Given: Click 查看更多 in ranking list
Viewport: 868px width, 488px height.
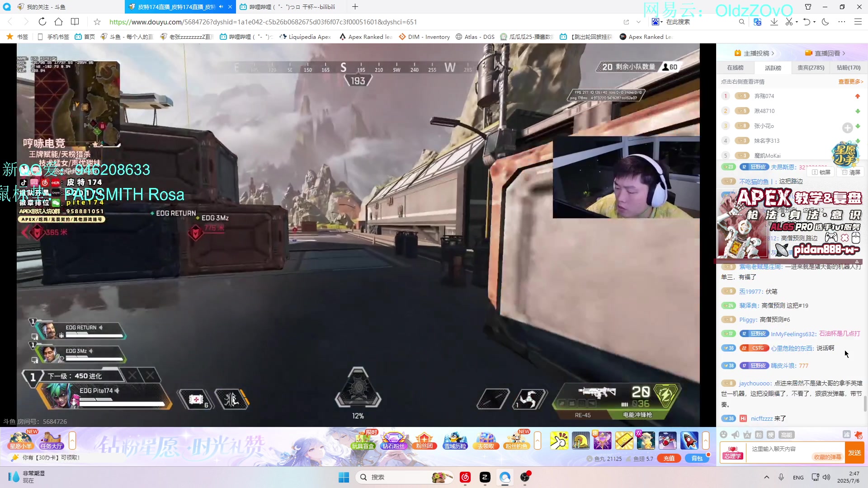Looking at the screenshot, I should (x=851, y=82).
